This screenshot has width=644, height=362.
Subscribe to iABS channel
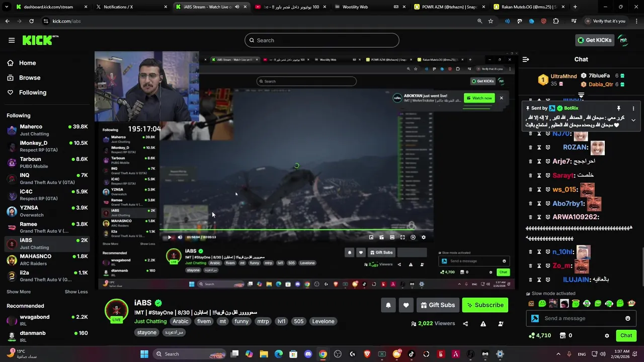coord(485,305)
